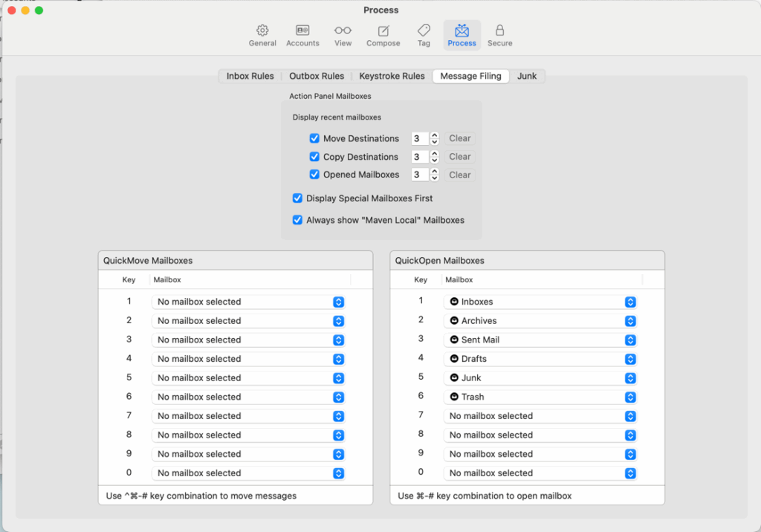Open the Compose preferences pane
Viewport: 761px width, 532px height.
(383, 36)
